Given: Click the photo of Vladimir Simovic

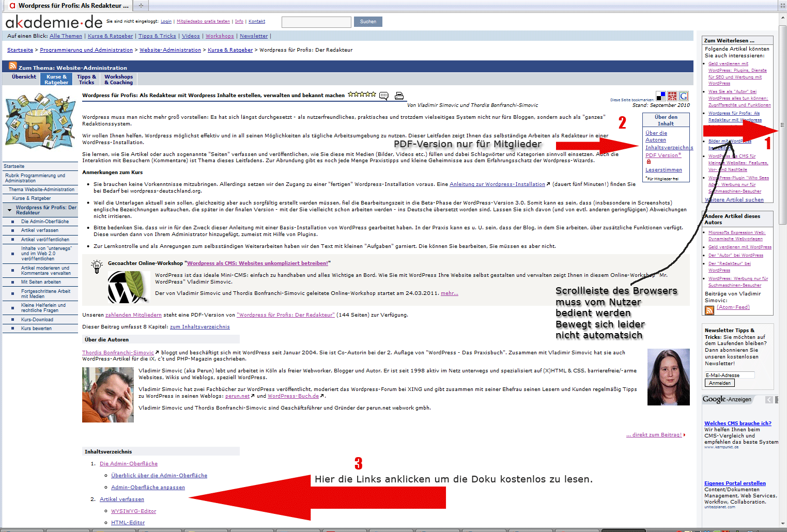Looking at the screenshot, I should pos(108,395).
